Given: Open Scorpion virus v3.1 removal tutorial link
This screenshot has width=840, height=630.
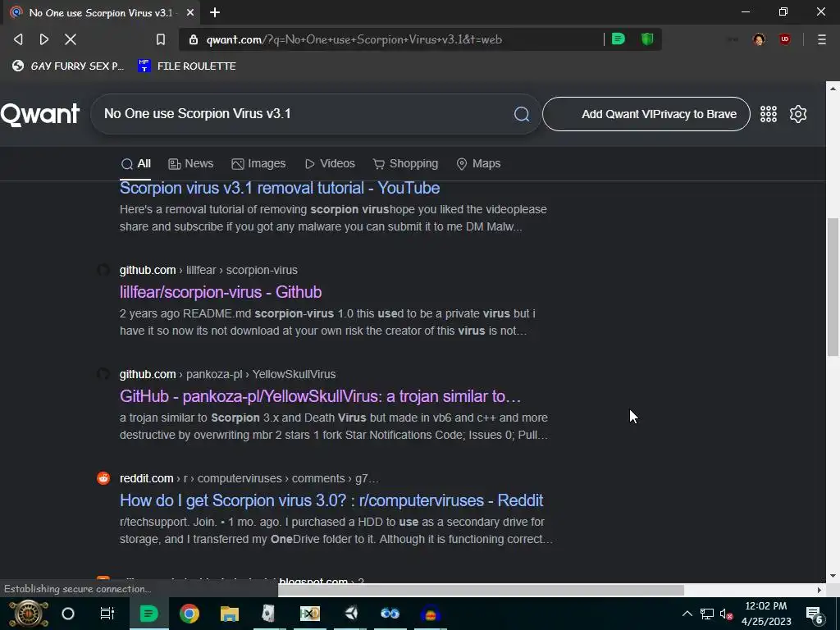Looking at the screenshot, I should (280, 188).
